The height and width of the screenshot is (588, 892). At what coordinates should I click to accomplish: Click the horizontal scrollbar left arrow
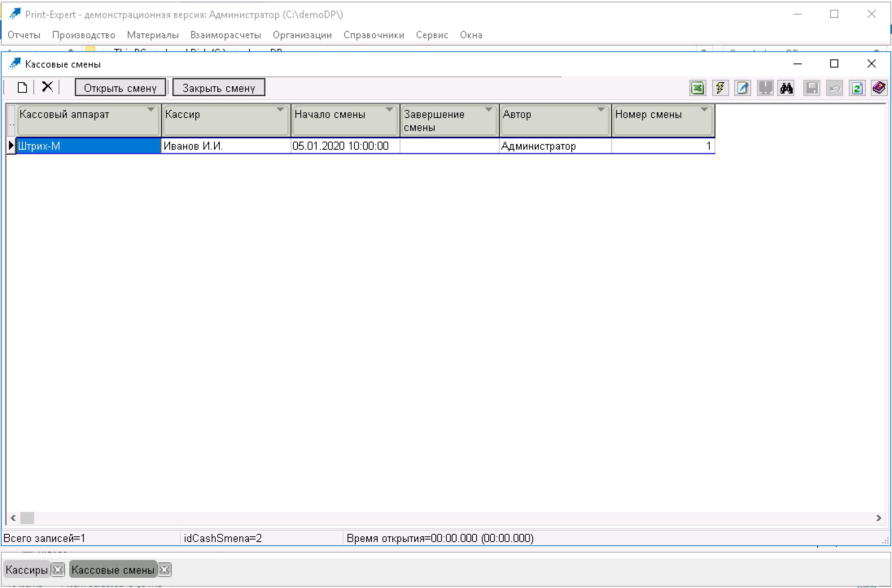(13, 518)
